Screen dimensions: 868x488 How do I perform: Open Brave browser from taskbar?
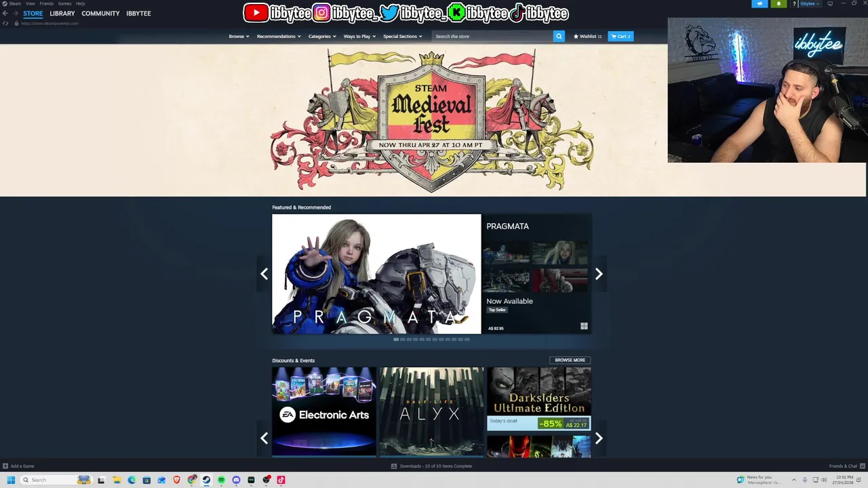(176, 480)
